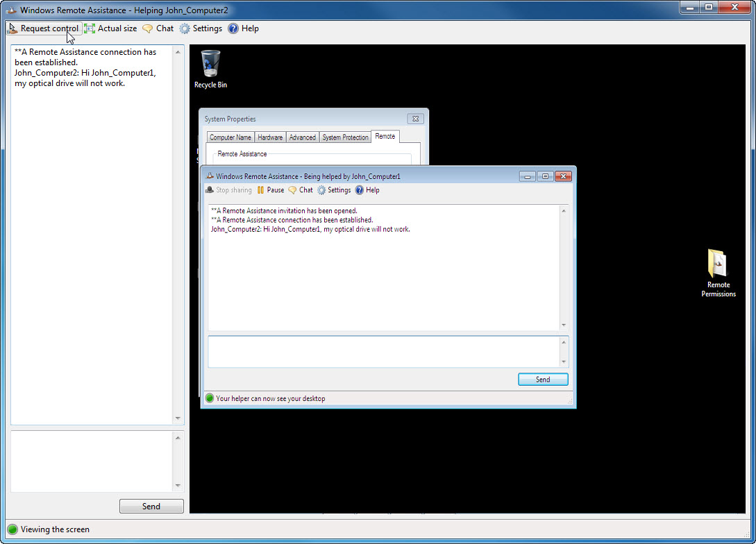Maximize the Helping John_Computer2 window
The width and height of the screenshot is (756, 544).
coord(709,7)
